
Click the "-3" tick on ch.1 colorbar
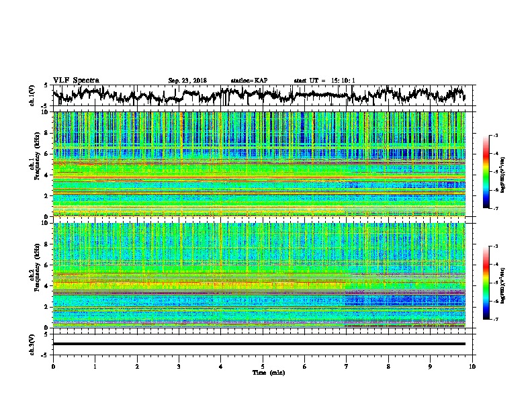(x=495, y=136)
